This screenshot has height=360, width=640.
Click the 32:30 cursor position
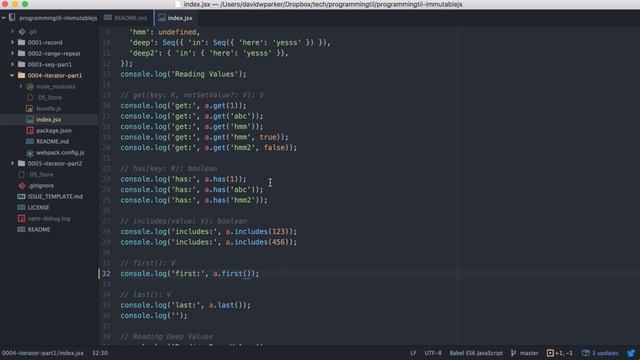click(100, 353)
